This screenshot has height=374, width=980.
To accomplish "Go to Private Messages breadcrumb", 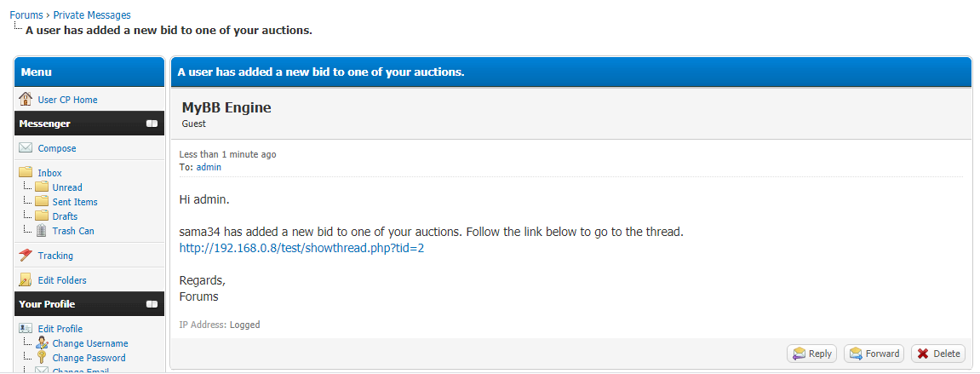I will pyautogui.click(x=92, y=15).
